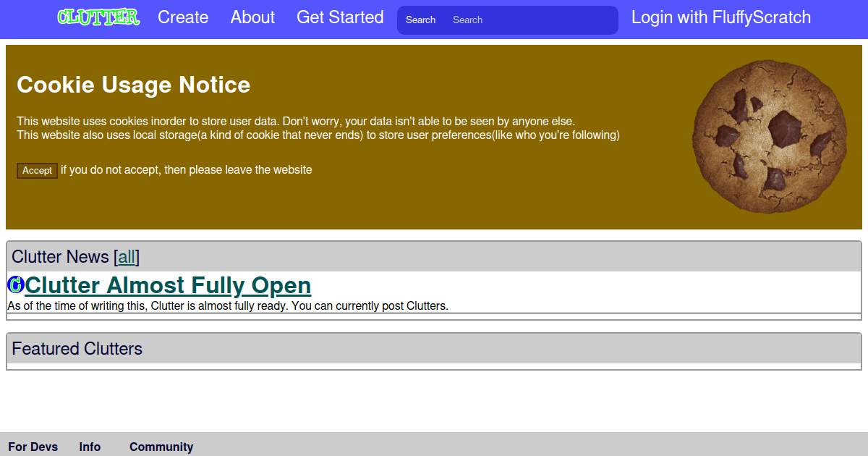Select Get Started in the navigation bar
Screen dimensions: 868x456
coord(340,17)
